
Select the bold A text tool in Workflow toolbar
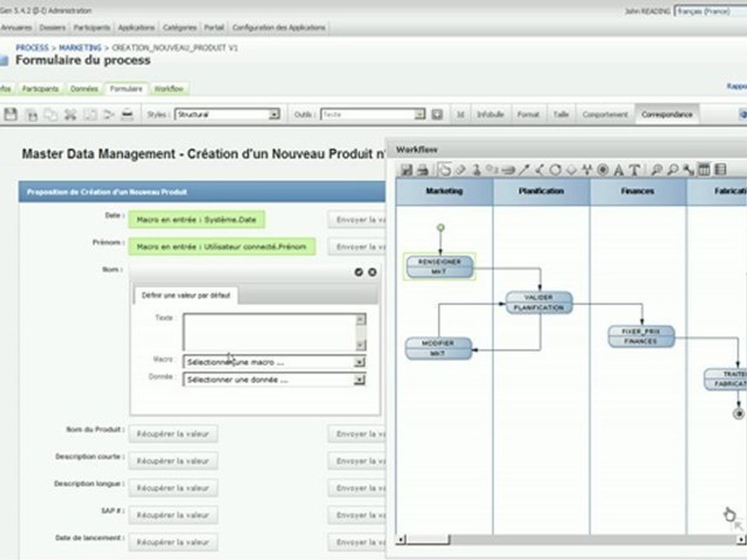(619, 170)
